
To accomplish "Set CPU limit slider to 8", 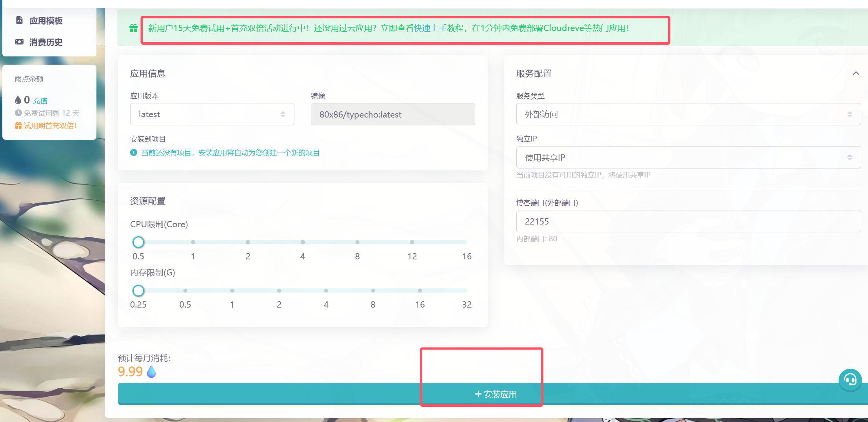I will pos(357,242).
